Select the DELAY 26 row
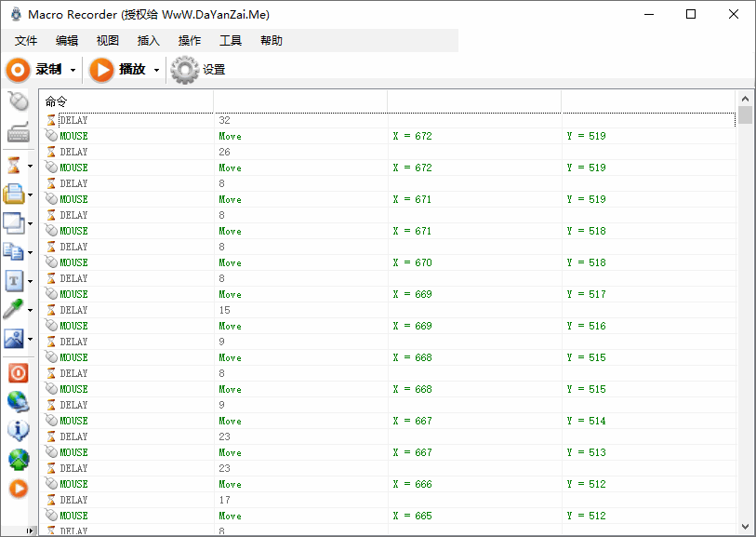The height and width of the screenshot is (537, 756). coord(388,152)
